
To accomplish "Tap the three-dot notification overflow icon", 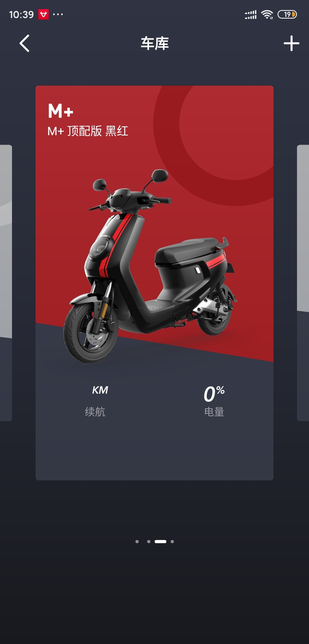I will [58, 14].
